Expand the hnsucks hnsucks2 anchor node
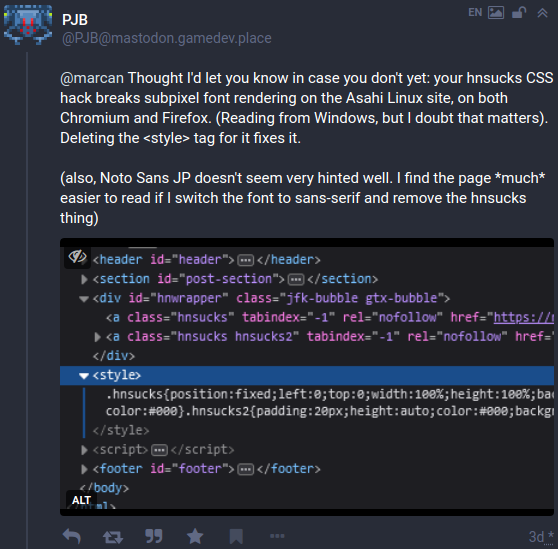 click(x=97, y=337)
